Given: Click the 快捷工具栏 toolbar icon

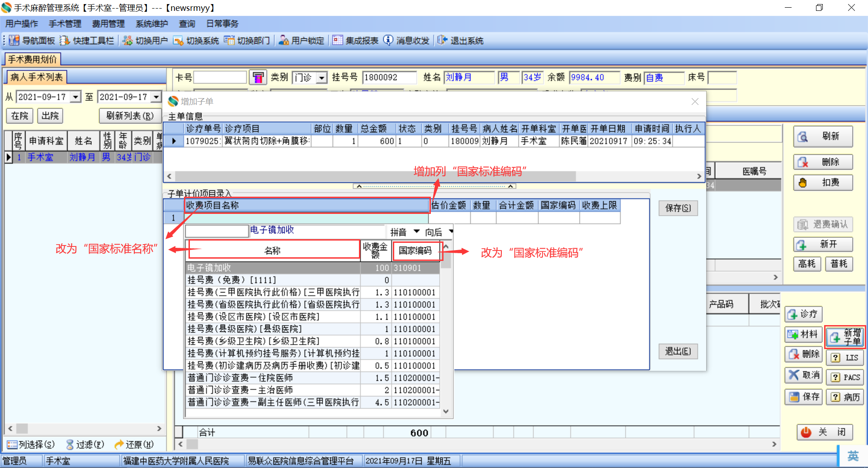Looking at the screenshot, I should point(65,41).
